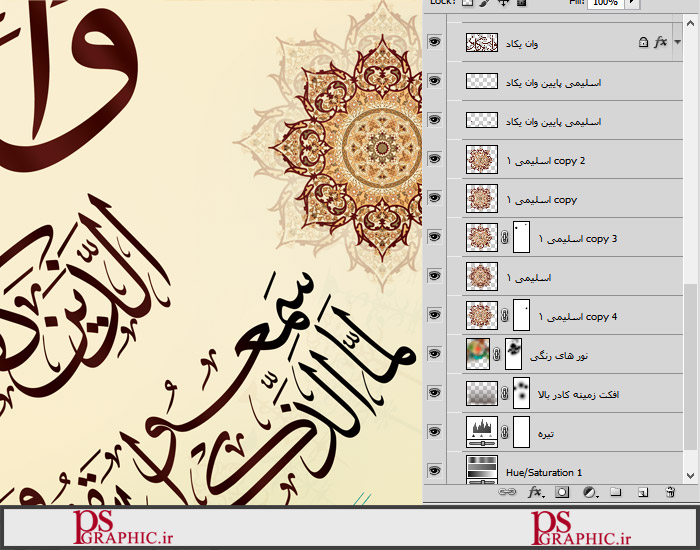
Task: Hide the Hue/Saturation 1 layer
Action: [x=434, y=470]
